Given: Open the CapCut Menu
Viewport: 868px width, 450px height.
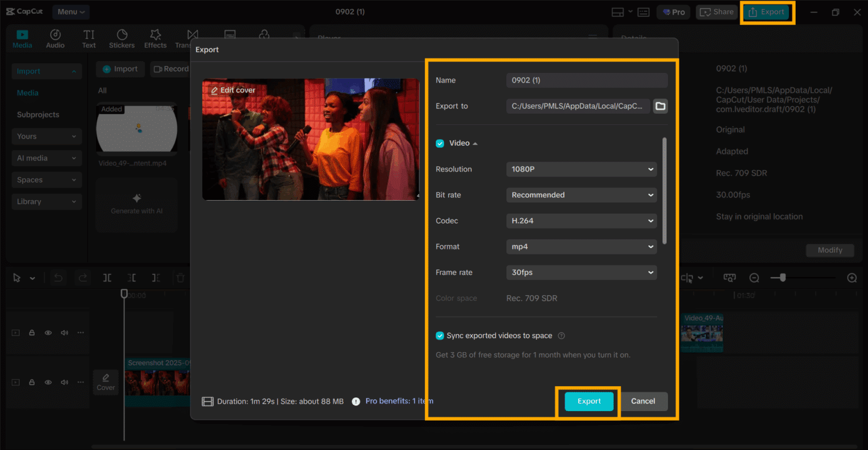Looking at the screenshot, I should [71, 11].
